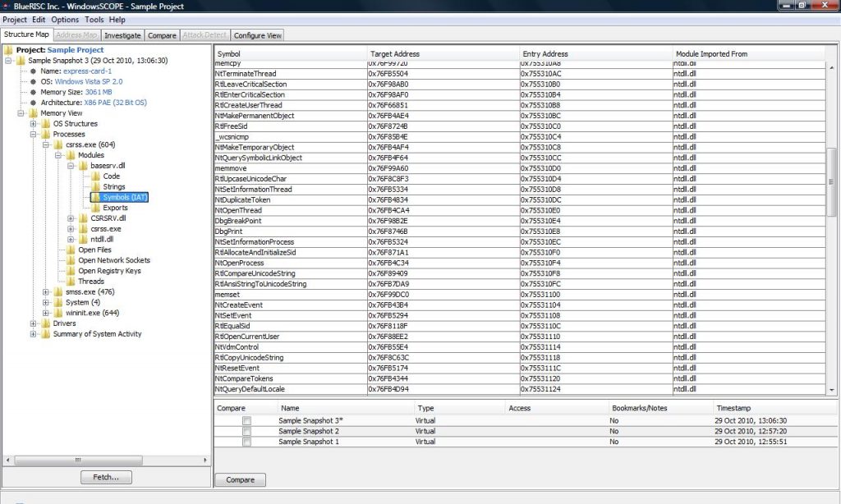Collapse the basesrv.dll module node
This screenshot has height=504, width=841.
pos(71,166)
